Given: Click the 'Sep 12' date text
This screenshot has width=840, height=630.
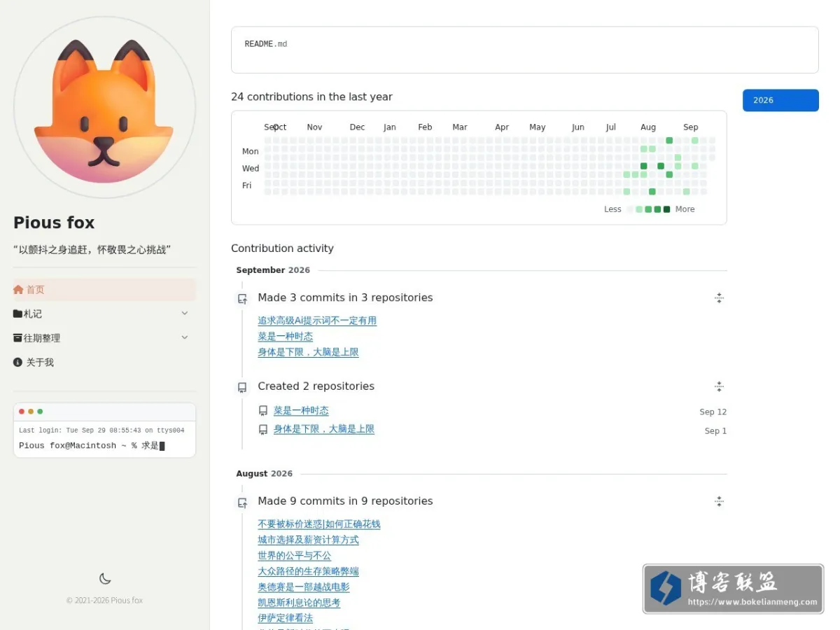Looking at the screenshot, I should tap(713, 412).
